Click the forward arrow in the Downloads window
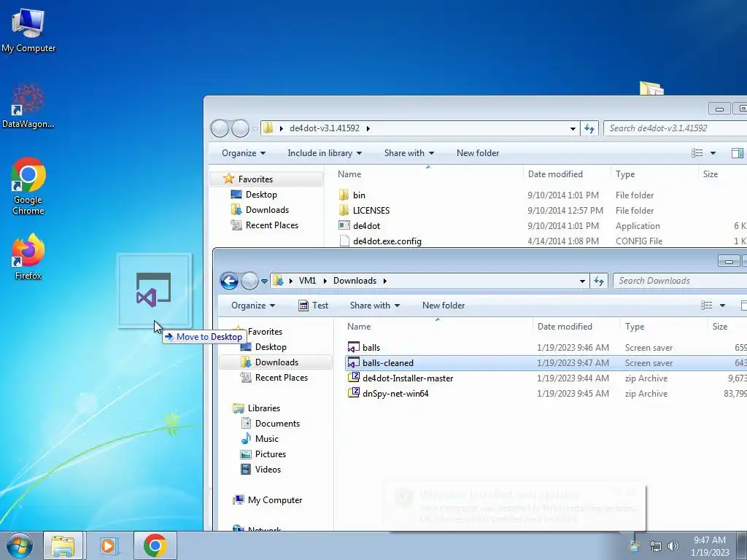747x560 pixels. click(x=249, y=281)
